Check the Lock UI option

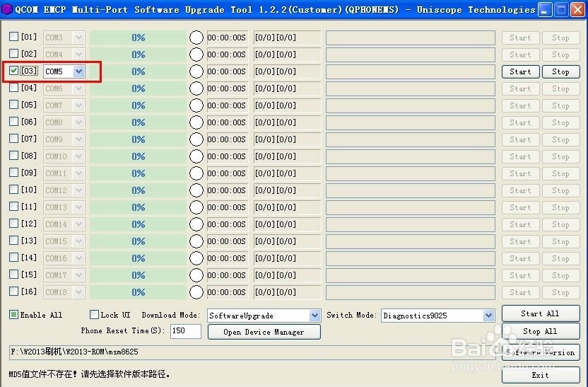click(95, 315)
